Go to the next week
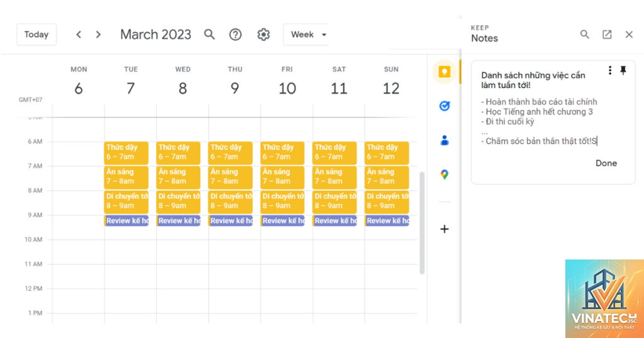644x338 pixels. click(98, 35)
